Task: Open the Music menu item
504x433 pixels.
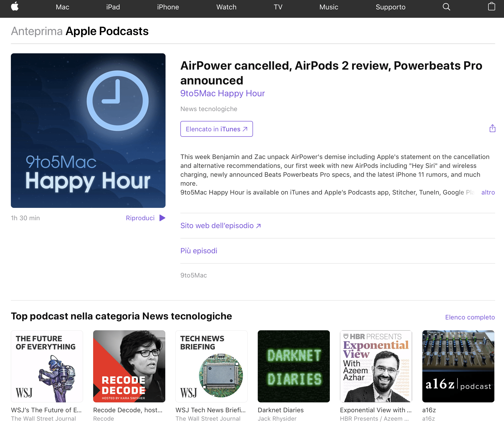Action: [x=329, y=7]
